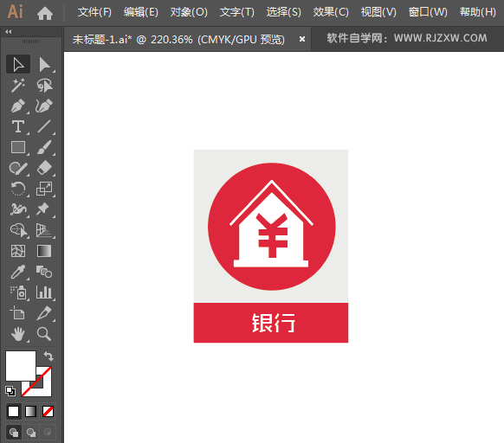
Task: Select the Direct Selection tool
Action: click(44, 65)
